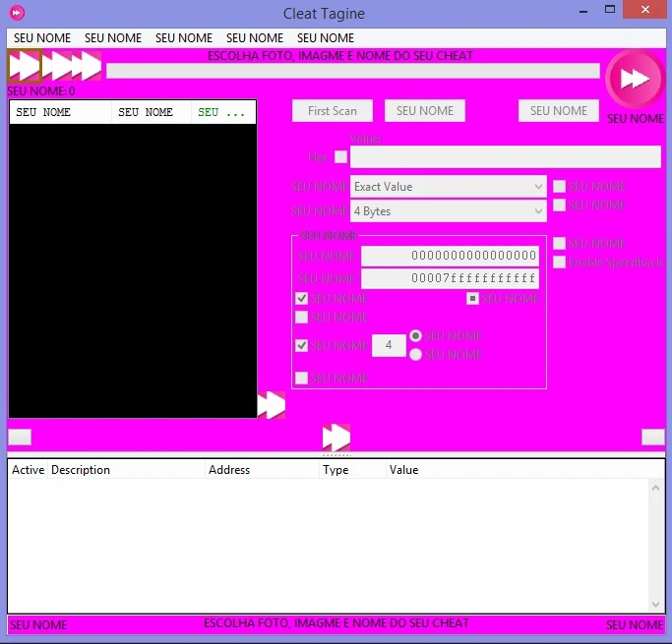Click small blank button below black list
Viewport: 672px width, 644px height.
pyautogui.click(x=20, y=437)
